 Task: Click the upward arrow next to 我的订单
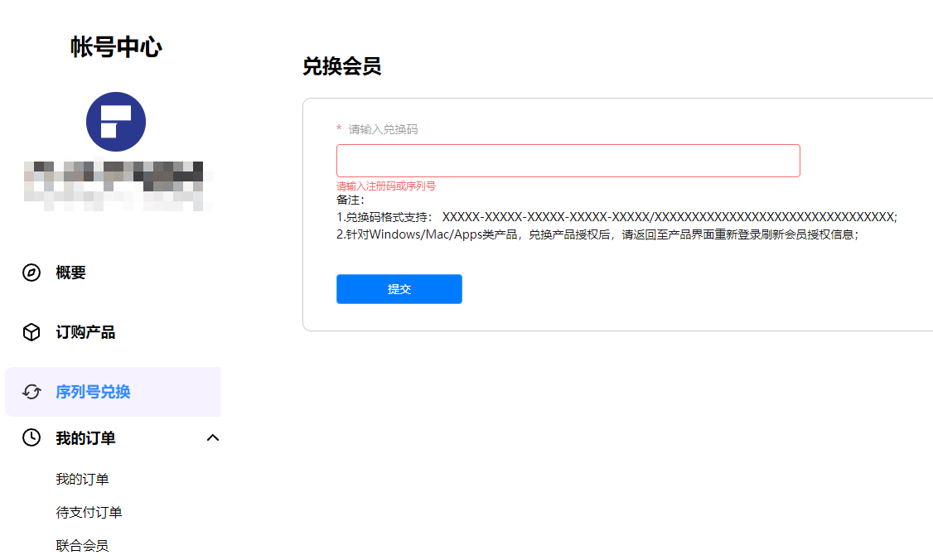click(214, 437)
